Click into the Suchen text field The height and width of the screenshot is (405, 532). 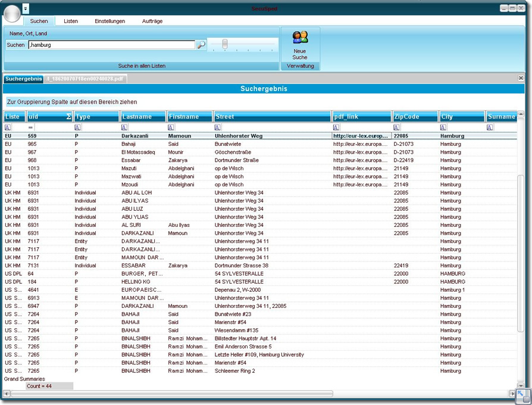[x=111, y=45]
